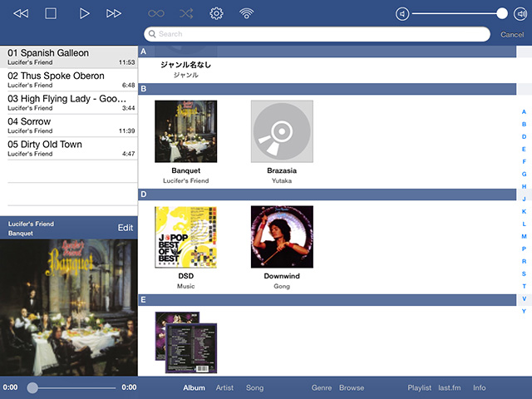Open the ジャンル名なし genre entry

point(185,69)
